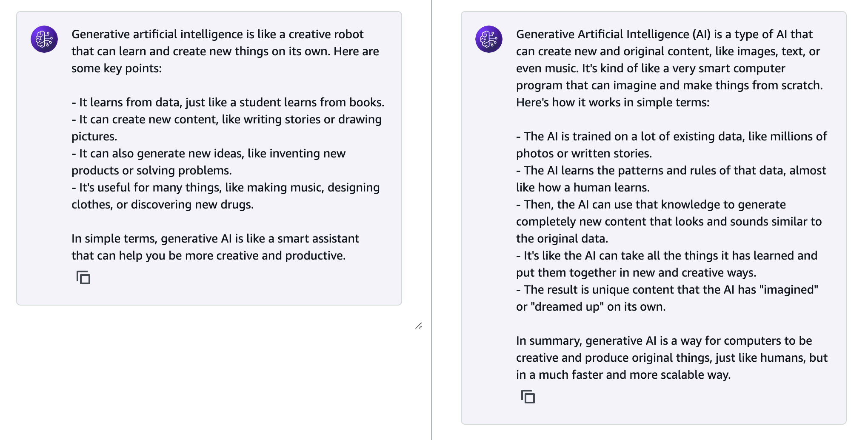Click the AI brain avatar on left response
The width and height of the screenshot is (868, 440).
pos(44,39)
